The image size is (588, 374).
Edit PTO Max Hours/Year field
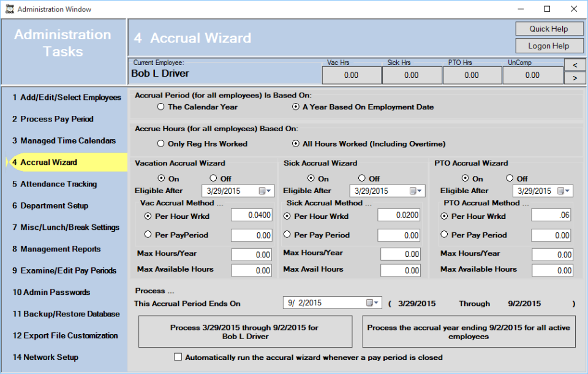pyautogui.click(x=552, y=254)
